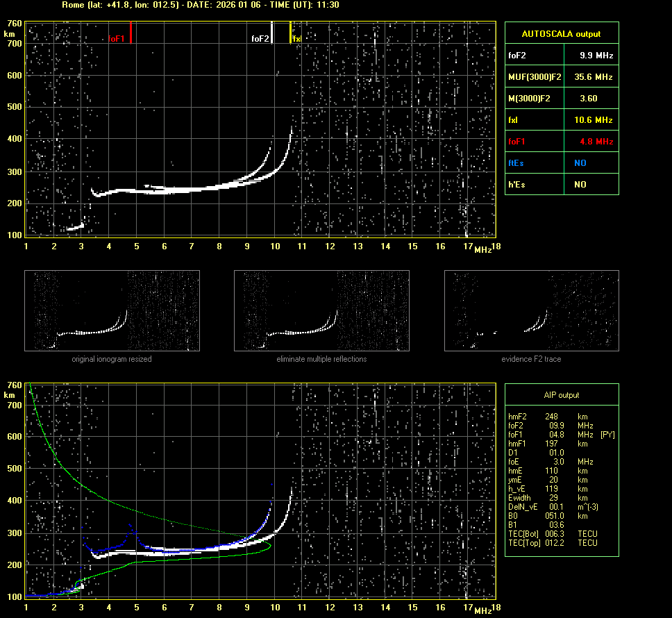Click the red foF1 marker label
672x618 pixels.
[x=117, y=39]
